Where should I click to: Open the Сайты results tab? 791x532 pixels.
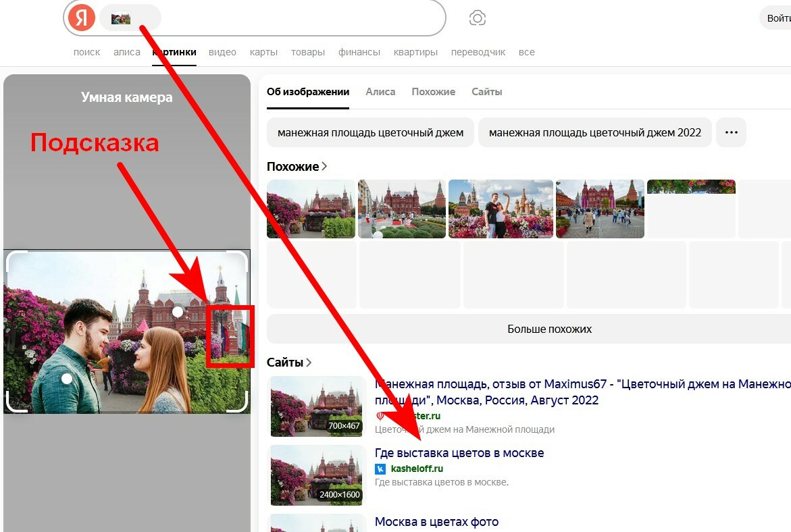tap(487, 92)
